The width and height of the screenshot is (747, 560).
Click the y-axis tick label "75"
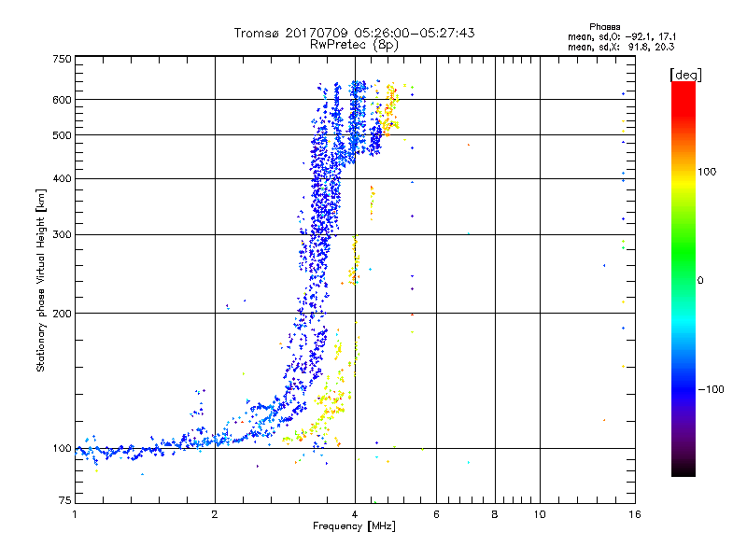click(x=65, y=500)
